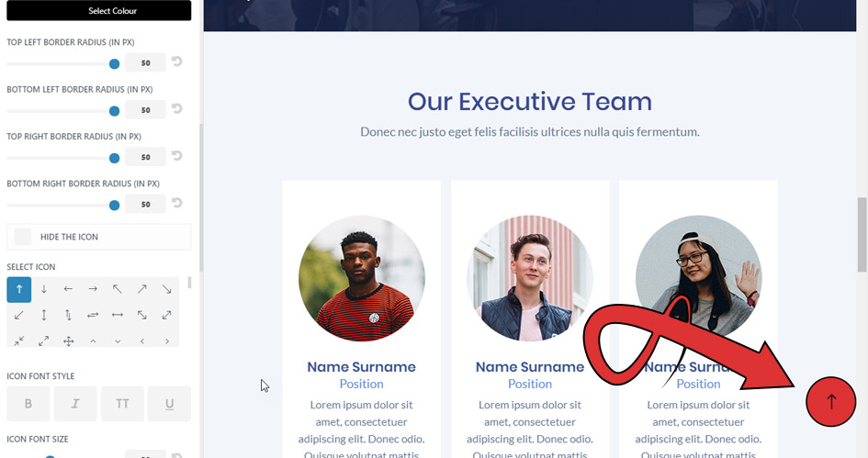
Task: Toggle bold icon font style
Action: pyautogui.click(x=28, y=404)
